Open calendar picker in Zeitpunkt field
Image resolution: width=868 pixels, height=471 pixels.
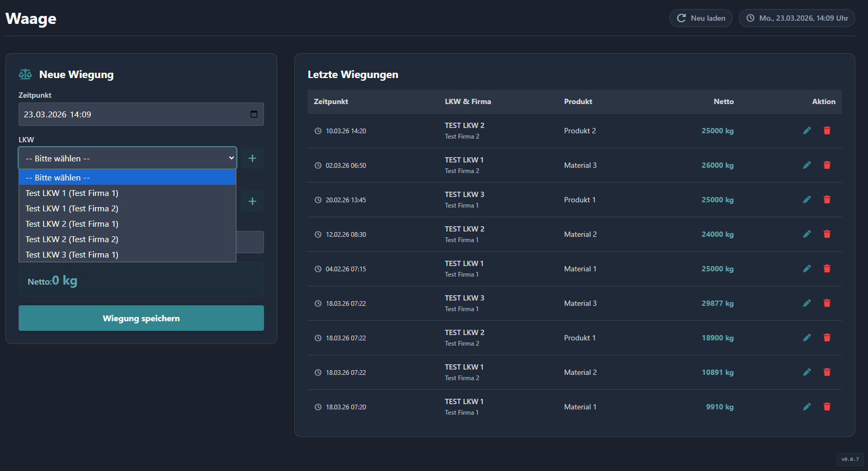pyautogui.click(x=253, y=114)
